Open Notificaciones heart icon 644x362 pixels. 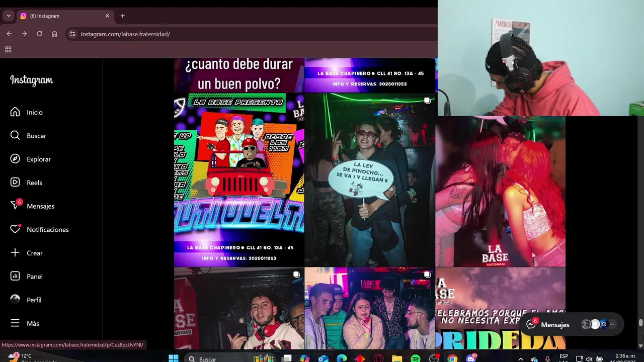15,229
